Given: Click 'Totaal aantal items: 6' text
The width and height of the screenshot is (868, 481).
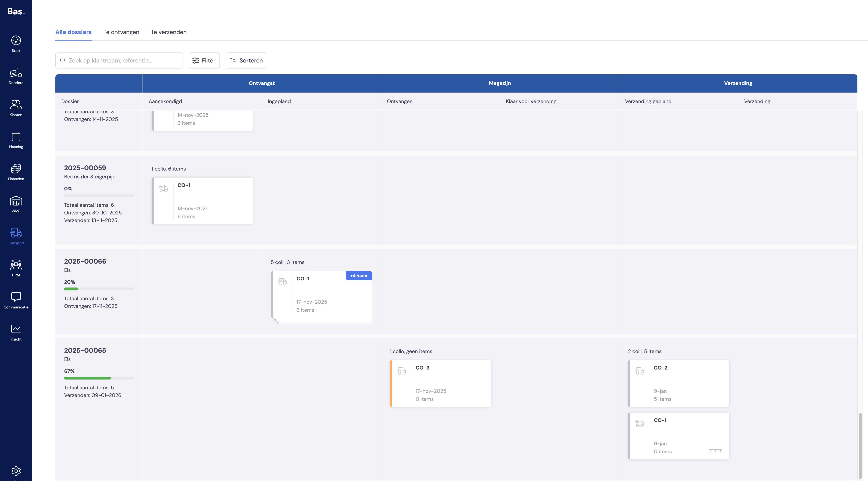Looking at the screenshot, I should pos(89,205).
